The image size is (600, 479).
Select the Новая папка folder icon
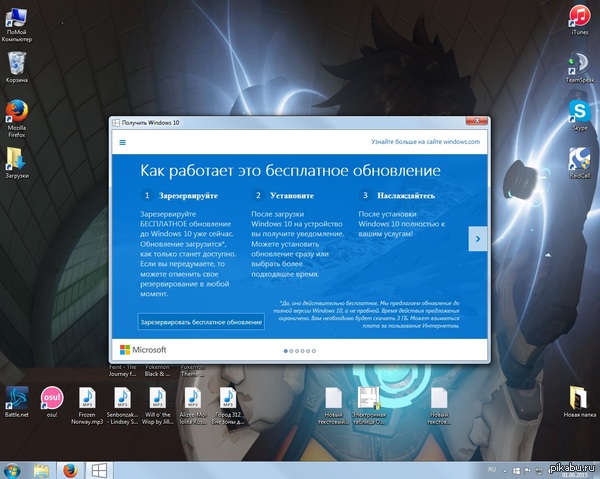click(580, 402)
